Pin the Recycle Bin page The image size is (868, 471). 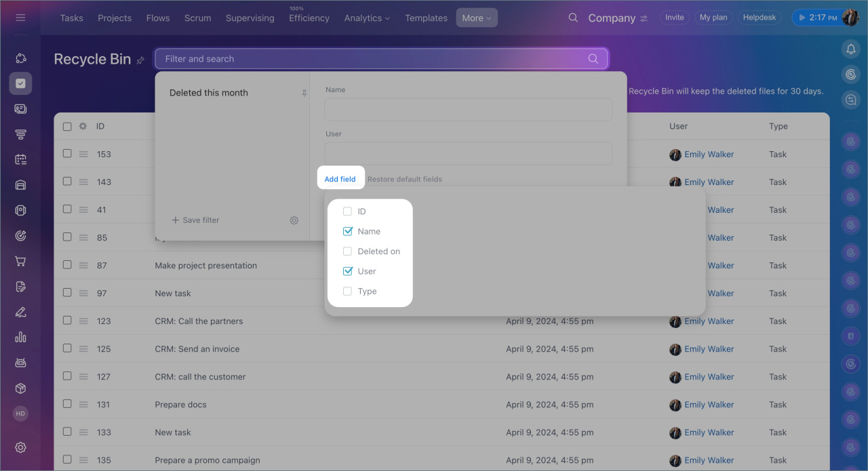(x=140, y=60)
